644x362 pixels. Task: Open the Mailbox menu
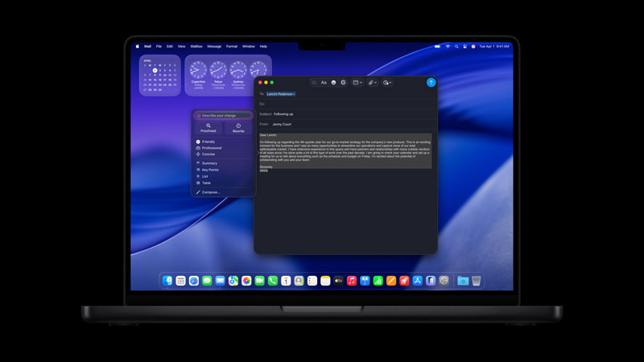196,47
